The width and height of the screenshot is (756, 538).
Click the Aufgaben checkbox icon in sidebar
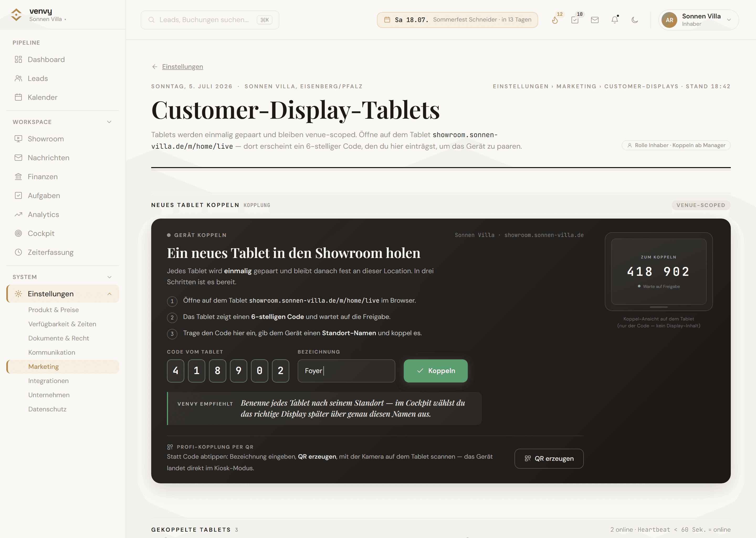(x=19, y=195)
